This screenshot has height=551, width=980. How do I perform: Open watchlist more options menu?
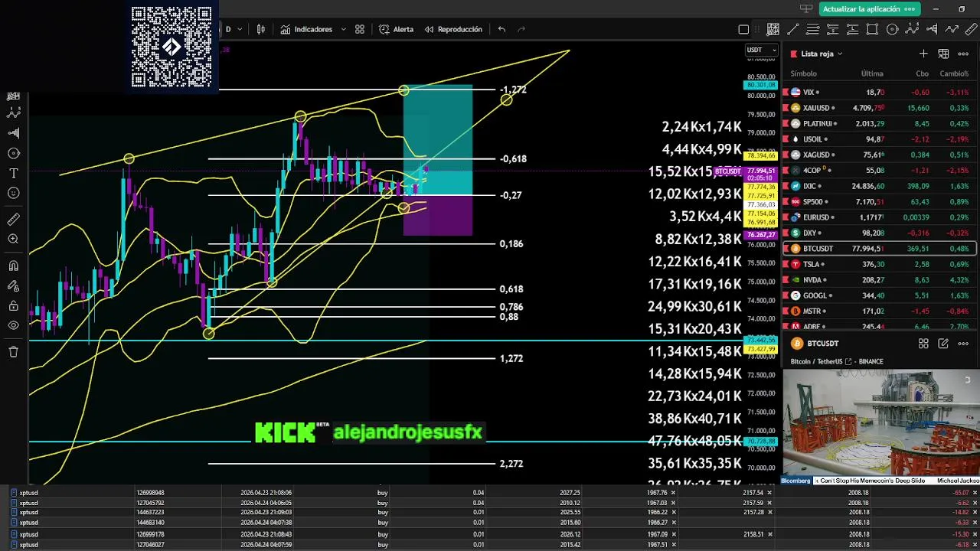pos(963,54)
